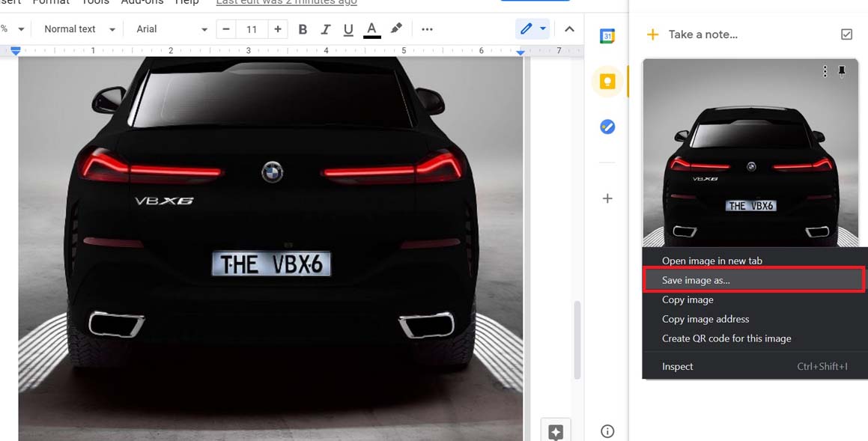The height and width of the screenshot is (441, 868).
Task: Click the right indent marker on ruler
Action: tap(520, 52)
